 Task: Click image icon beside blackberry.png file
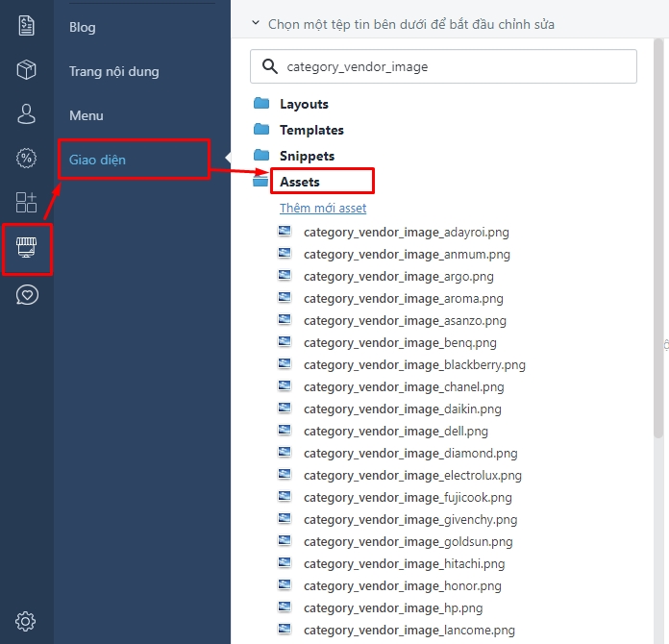285,363
